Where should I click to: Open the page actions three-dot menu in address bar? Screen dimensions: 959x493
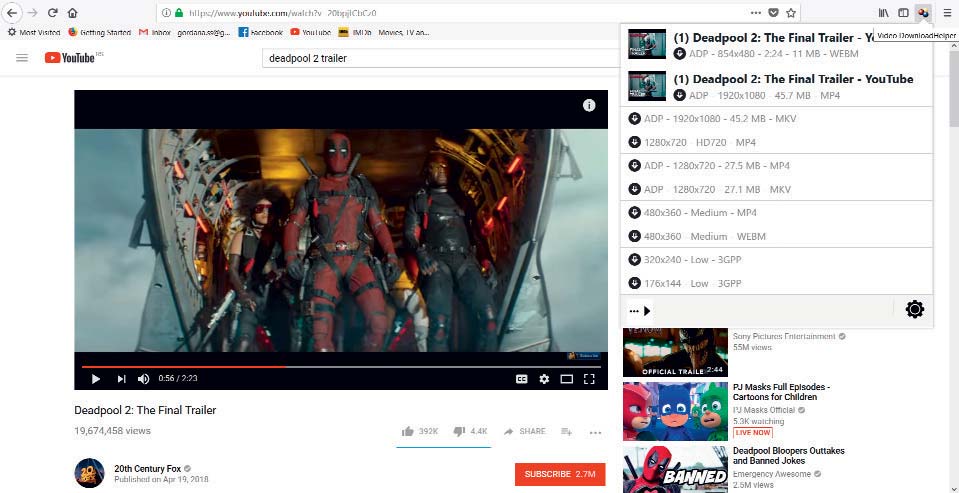(756, 13)
